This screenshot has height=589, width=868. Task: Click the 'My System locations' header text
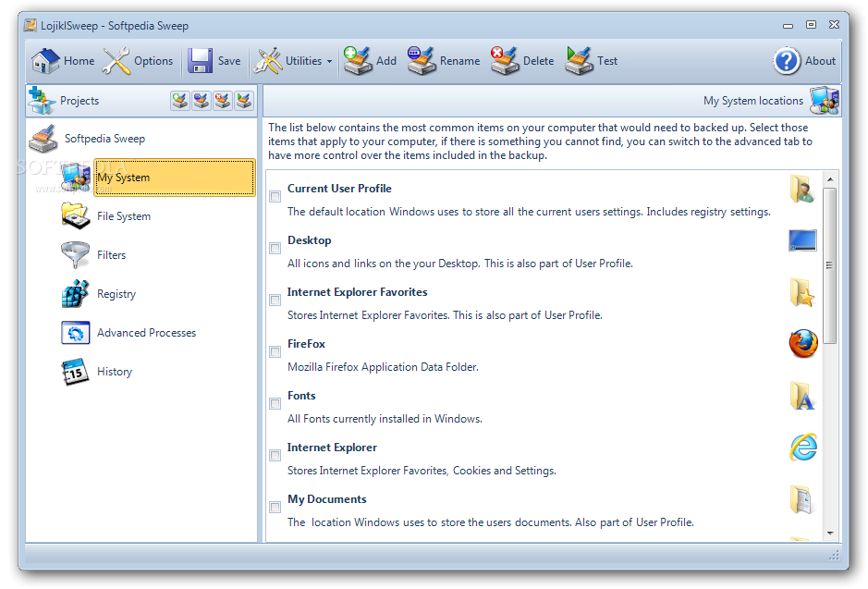[752, 101]
